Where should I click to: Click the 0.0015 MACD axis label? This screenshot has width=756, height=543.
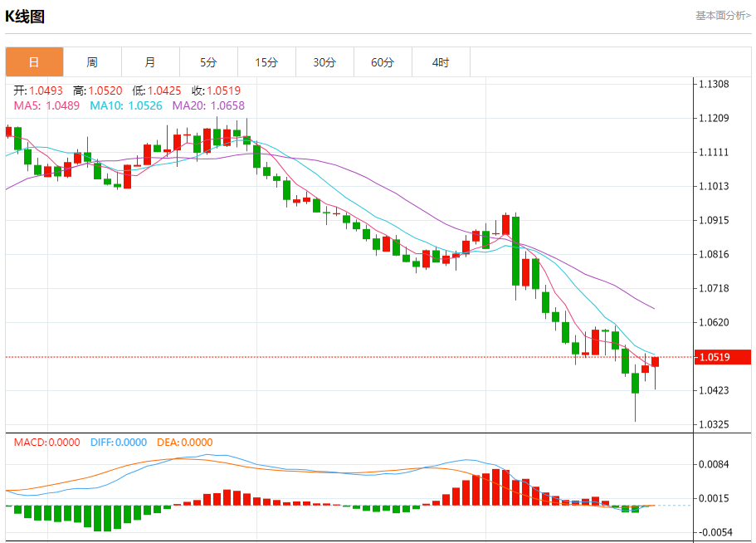714,498
